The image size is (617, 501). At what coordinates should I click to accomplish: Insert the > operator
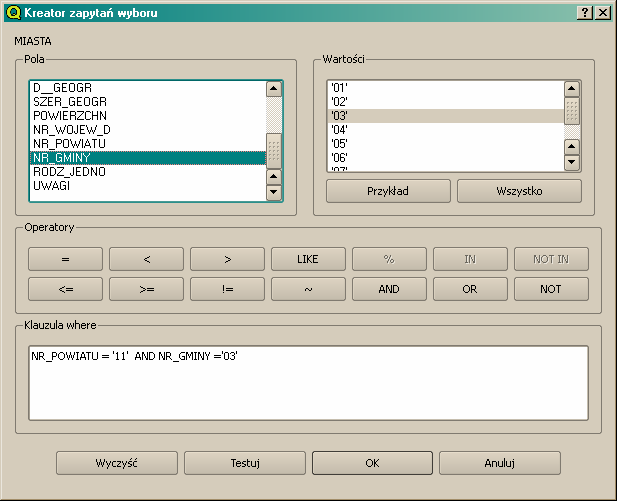tap(227, 259)
